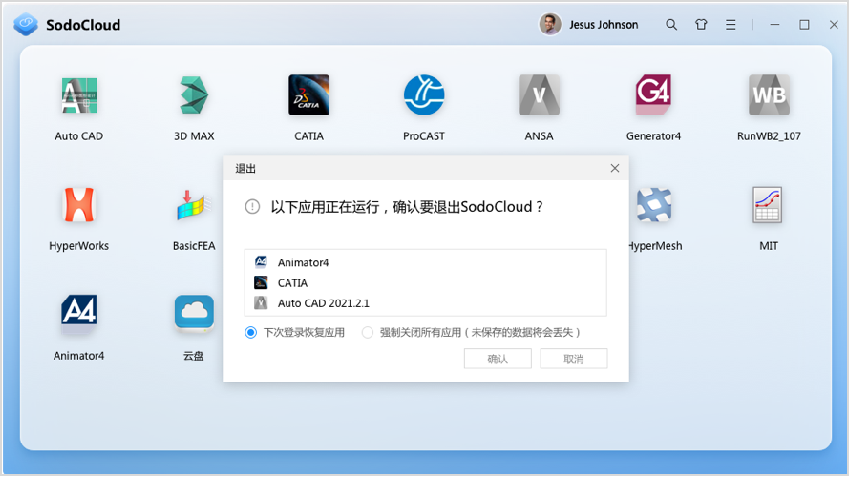This screenshot has width=850, height=477.
Task: Open the Auto CAD application icon
Action: click(79, 96)
